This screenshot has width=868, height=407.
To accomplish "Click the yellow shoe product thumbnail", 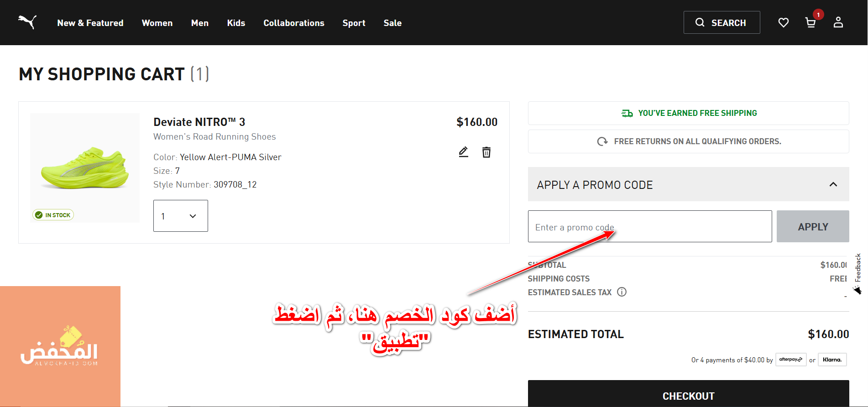I will pyautogui.click(x=85, y=168).
